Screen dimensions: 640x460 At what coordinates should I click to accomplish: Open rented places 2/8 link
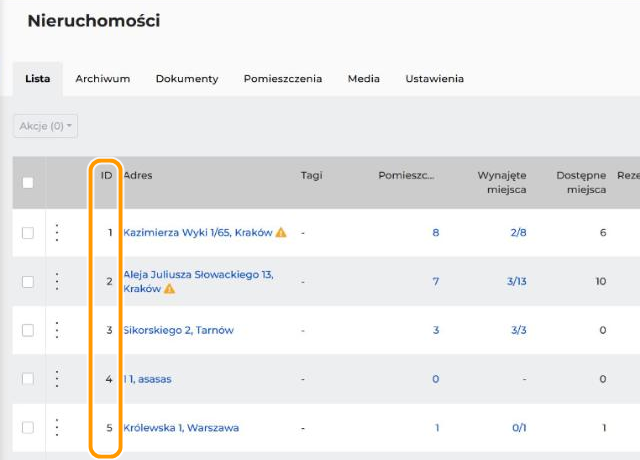[518, 233]
